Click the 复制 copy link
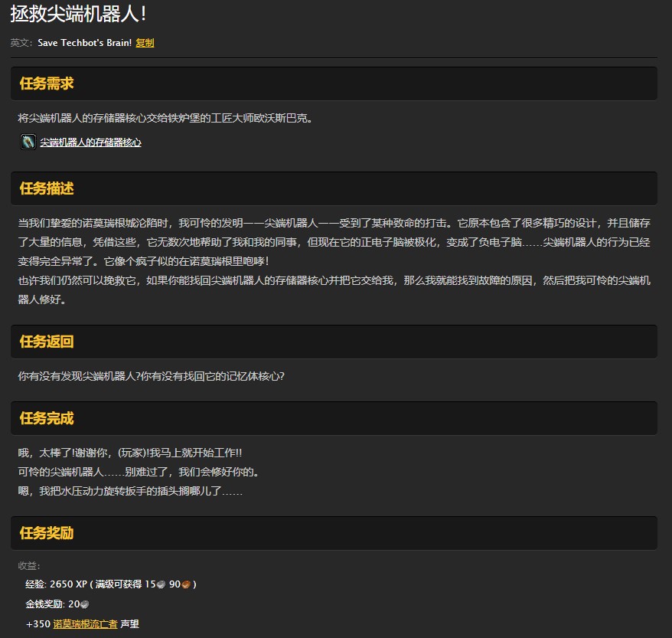 [145, 43]
